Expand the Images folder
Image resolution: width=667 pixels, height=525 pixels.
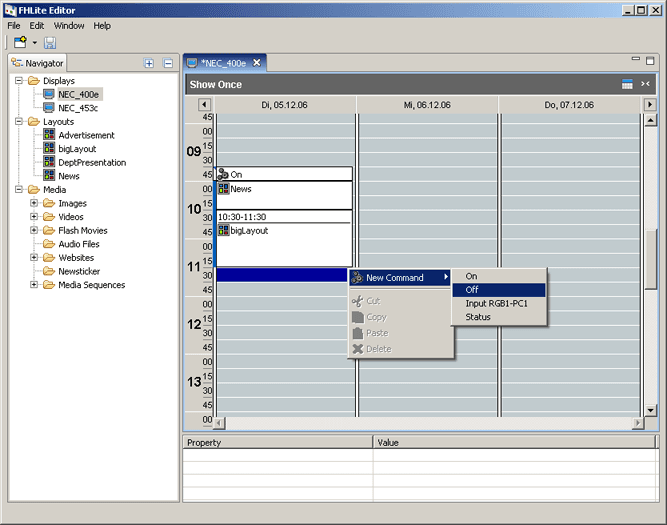tap(34, 203)
